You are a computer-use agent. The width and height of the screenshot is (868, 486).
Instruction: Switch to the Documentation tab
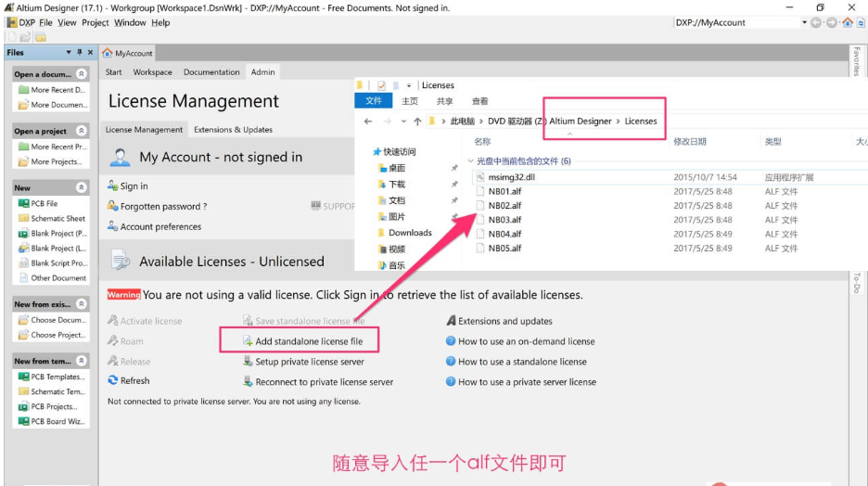click(211, 72)
